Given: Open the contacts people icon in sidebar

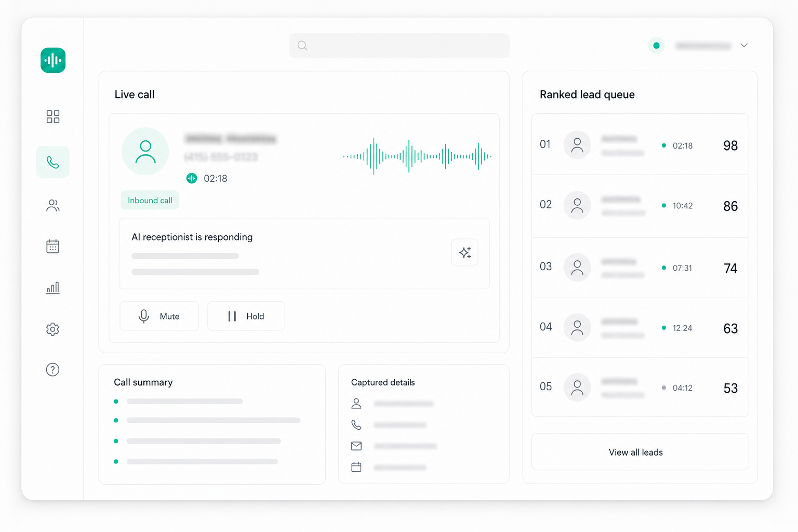Looking at the screenshot, I should [x=53, y=206].
